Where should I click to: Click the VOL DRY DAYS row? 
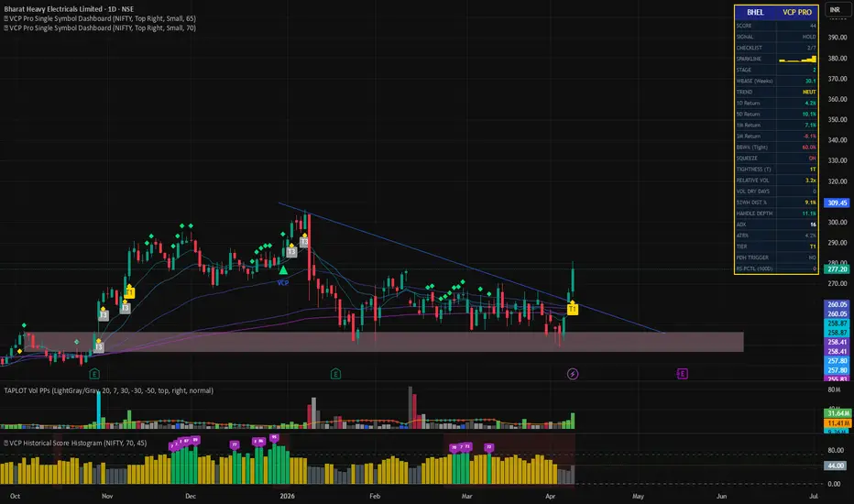point(776,192)
